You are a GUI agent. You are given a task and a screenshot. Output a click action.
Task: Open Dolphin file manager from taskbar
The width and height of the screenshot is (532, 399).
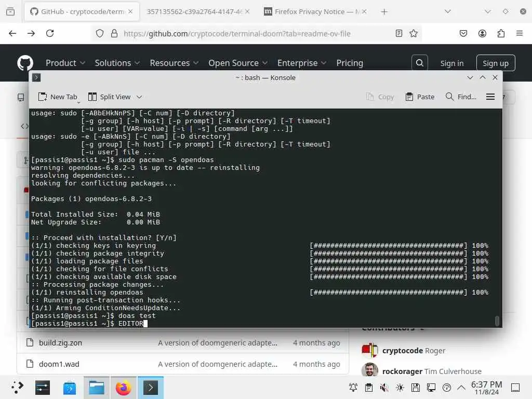pos(96,388)
